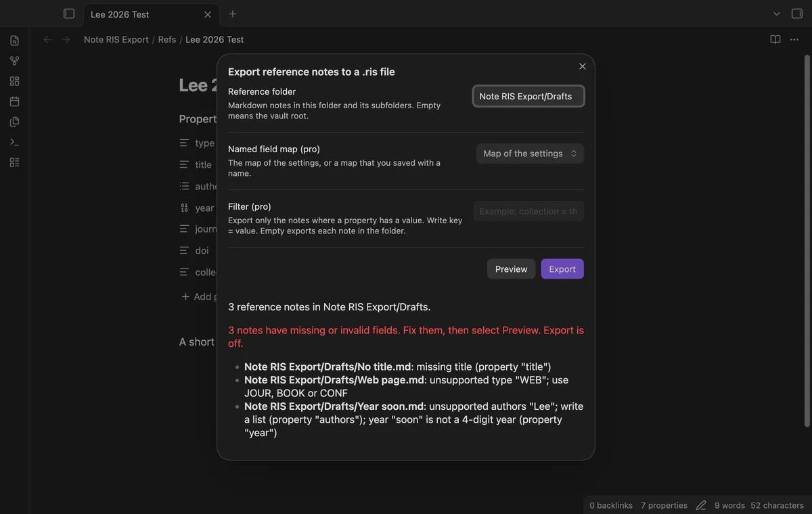Click the type property icon
This screenshot has height=514, width=812.
point(184,143)
